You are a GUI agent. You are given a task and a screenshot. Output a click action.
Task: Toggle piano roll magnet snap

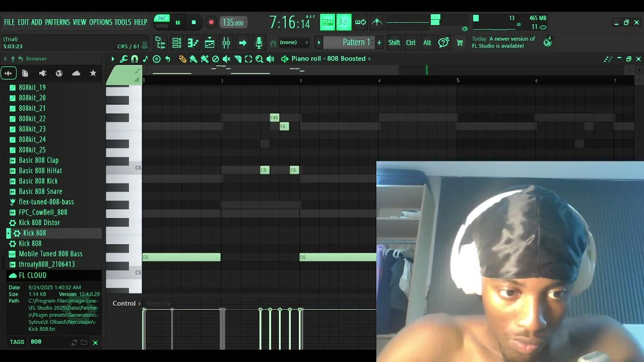[x=135, y=59]
